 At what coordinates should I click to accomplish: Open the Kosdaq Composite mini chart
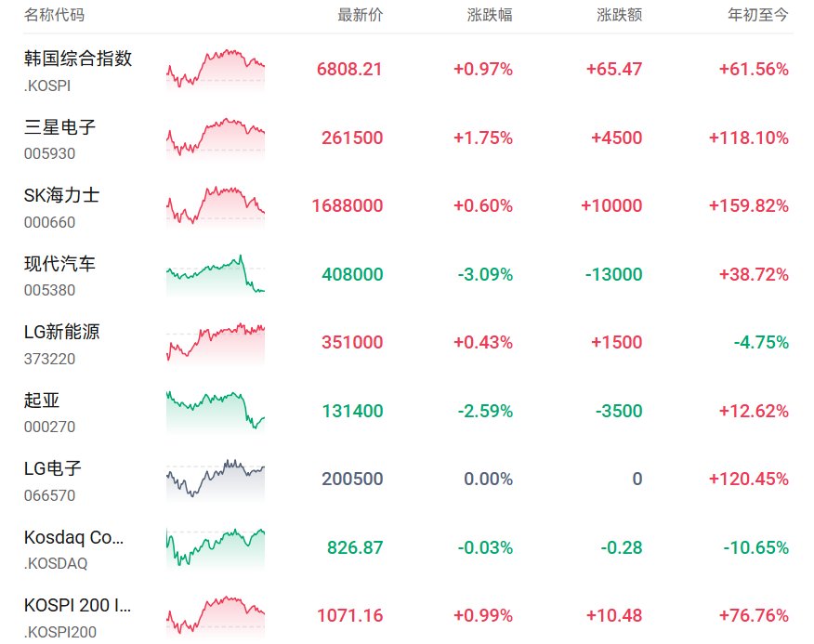click(x=216, y=548)
